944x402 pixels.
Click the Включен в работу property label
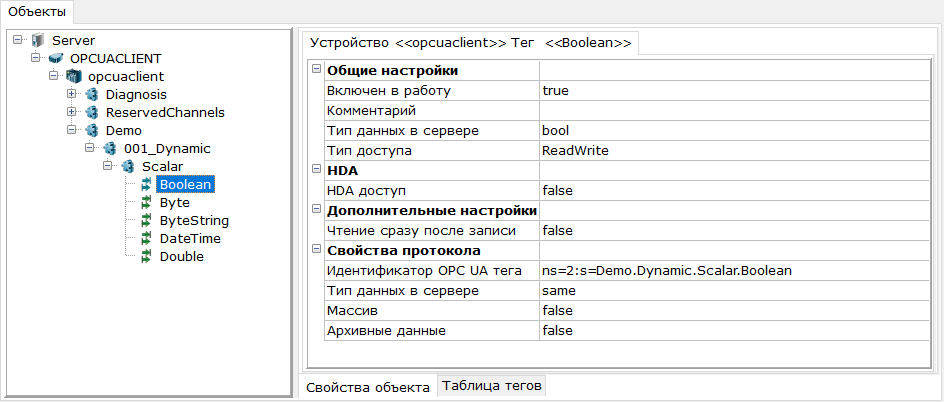coord(388,91)
